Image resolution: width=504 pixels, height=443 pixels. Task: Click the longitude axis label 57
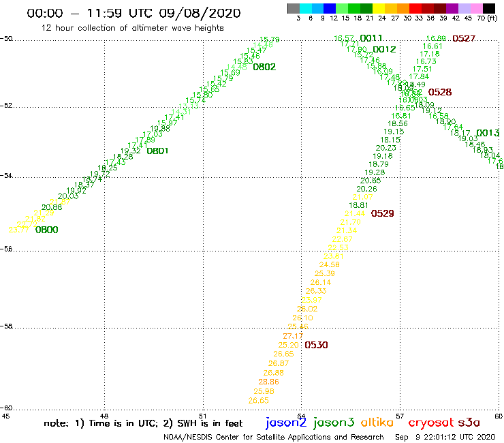pos(399,416)
